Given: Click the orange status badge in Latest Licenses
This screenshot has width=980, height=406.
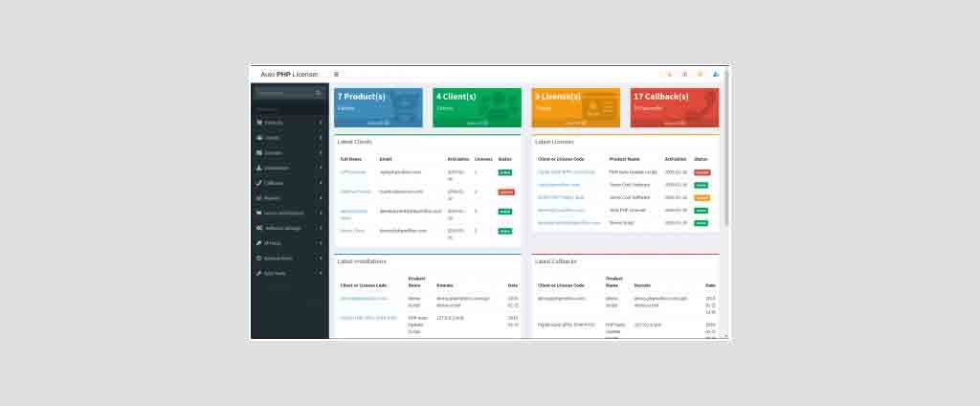Looking at the screenshot, I should tap(702, 197).
